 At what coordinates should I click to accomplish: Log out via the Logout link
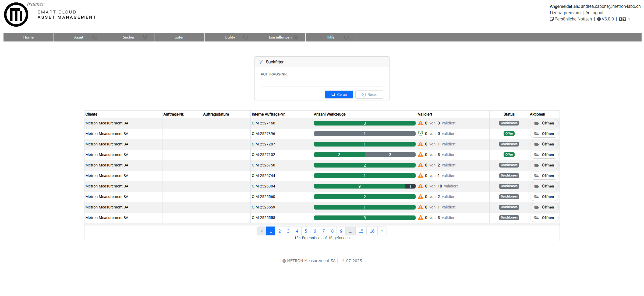click(595, 13)
